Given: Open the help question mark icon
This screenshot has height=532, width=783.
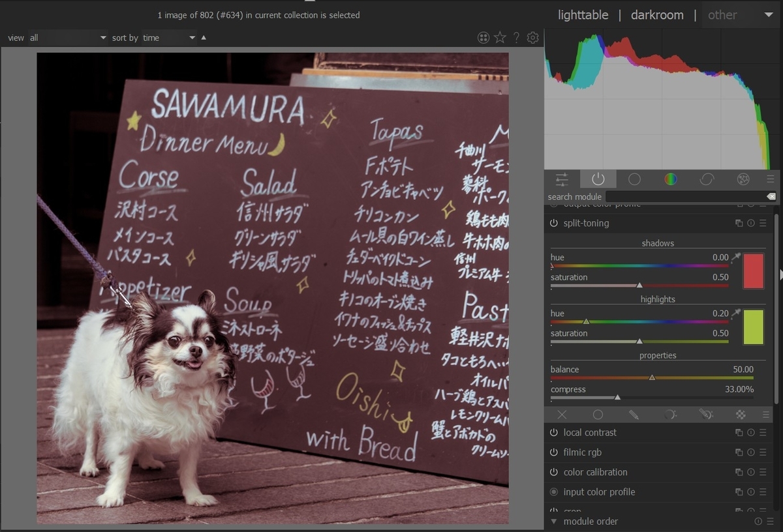Looking at the screenshot, I should point(516,38).
